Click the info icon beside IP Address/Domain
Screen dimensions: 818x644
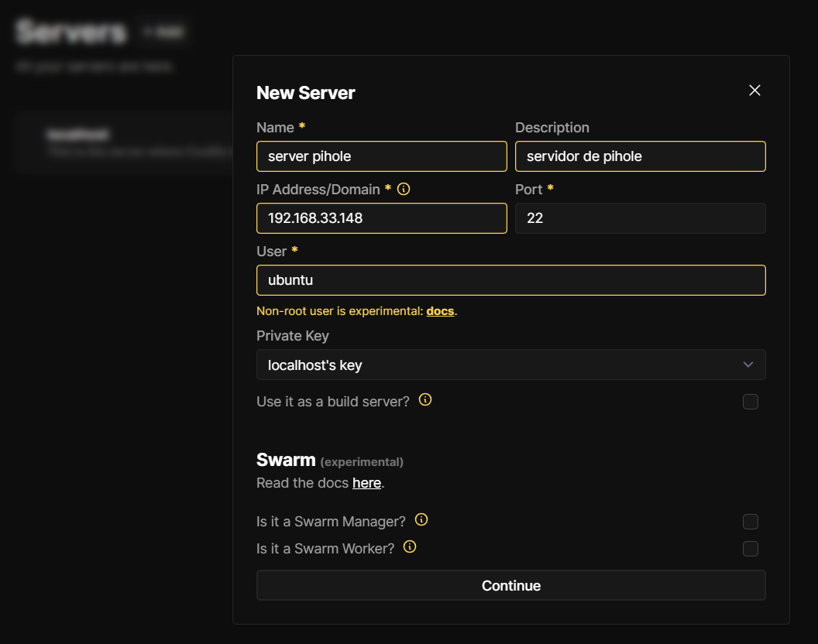coord(403,189)
